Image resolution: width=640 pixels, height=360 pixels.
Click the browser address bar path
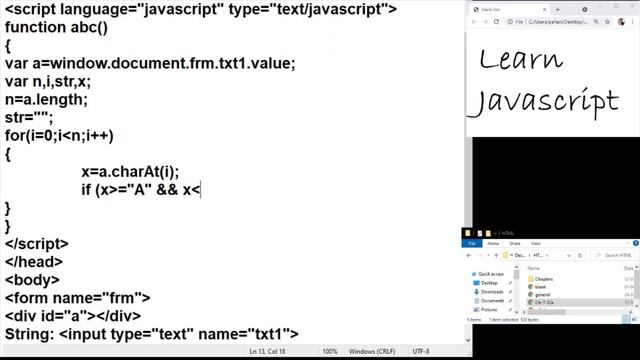[x=558, y=22]
